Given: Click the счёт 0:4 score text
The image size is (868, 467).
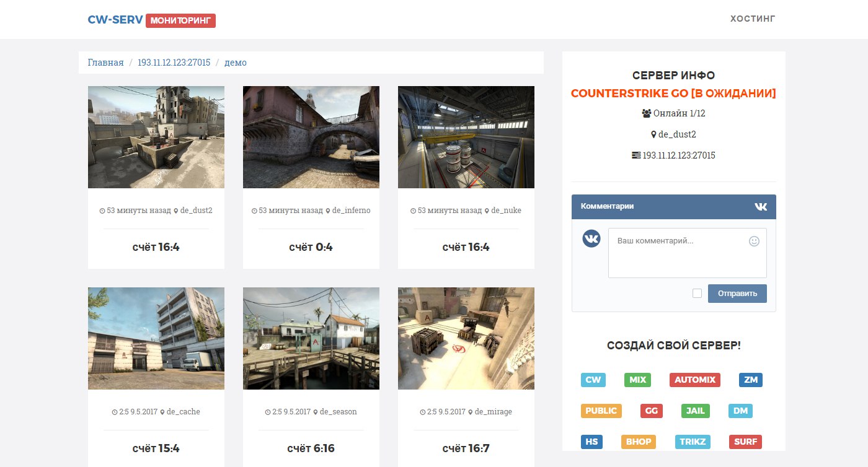Looking at the screenshot, I should (311, 247).
